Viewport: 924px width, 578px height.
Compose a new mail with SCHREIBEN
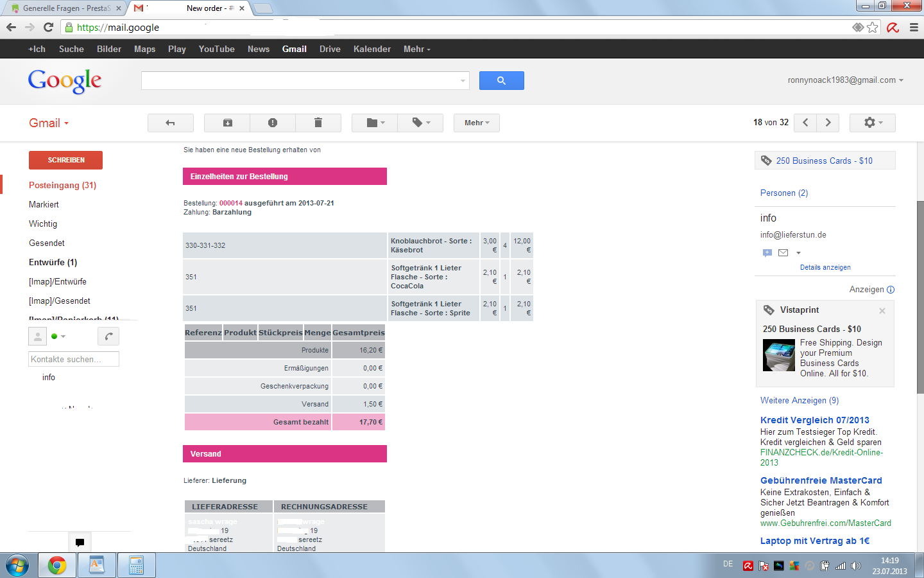[66, 160]
